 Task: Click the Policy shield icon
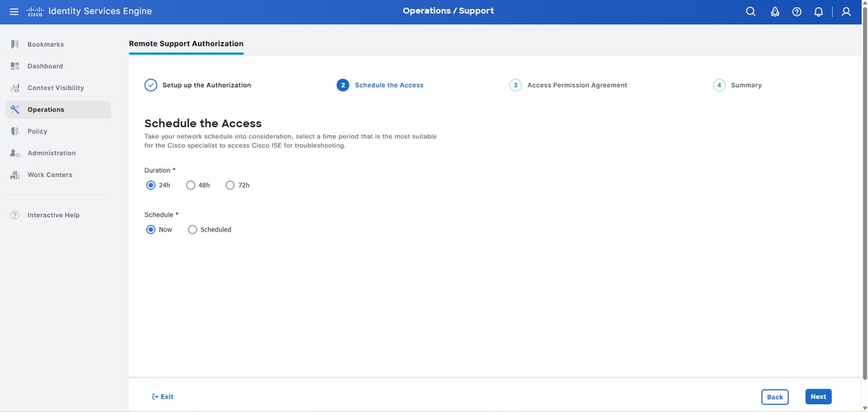13,131
